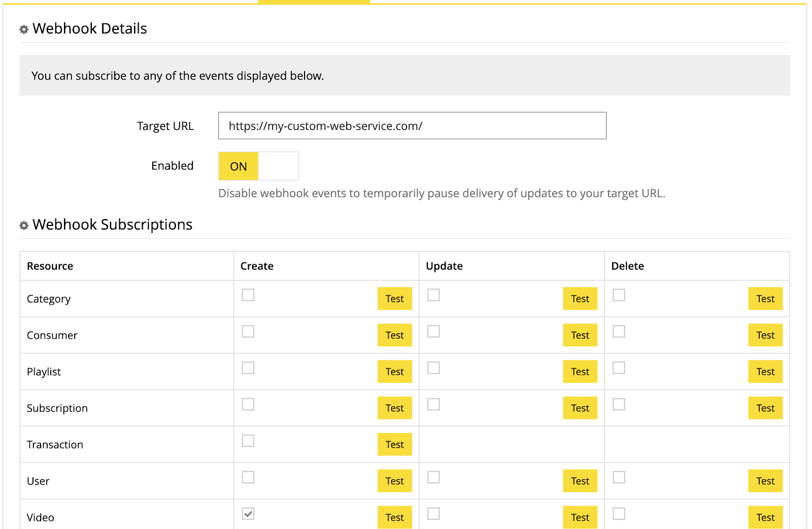
Task: Check the Transaction Create checkbox
Action: [x=248, y=441]
